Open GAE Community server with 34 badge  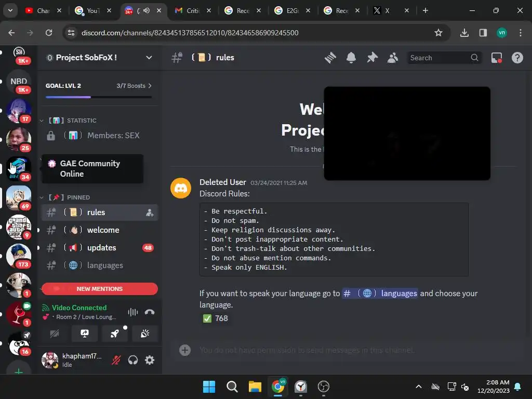click(x=19, y=169)
